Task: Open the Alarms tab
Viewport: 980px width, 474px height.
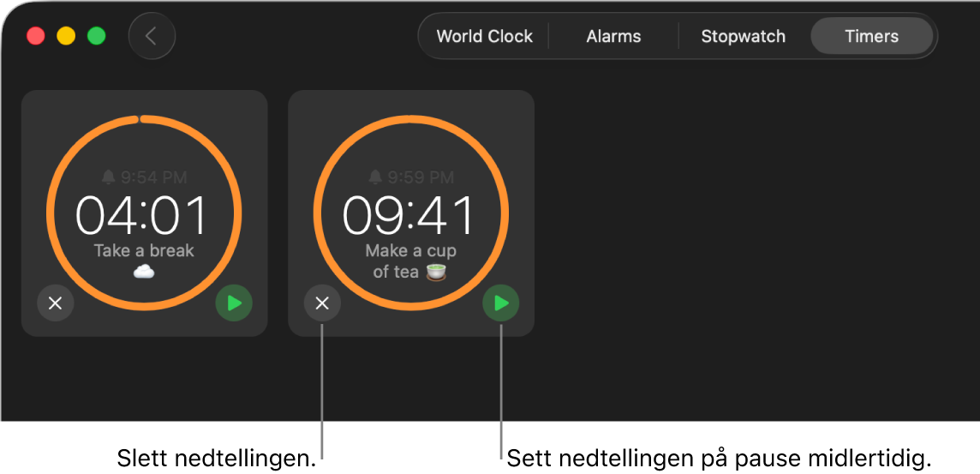Action: (613, 36)
